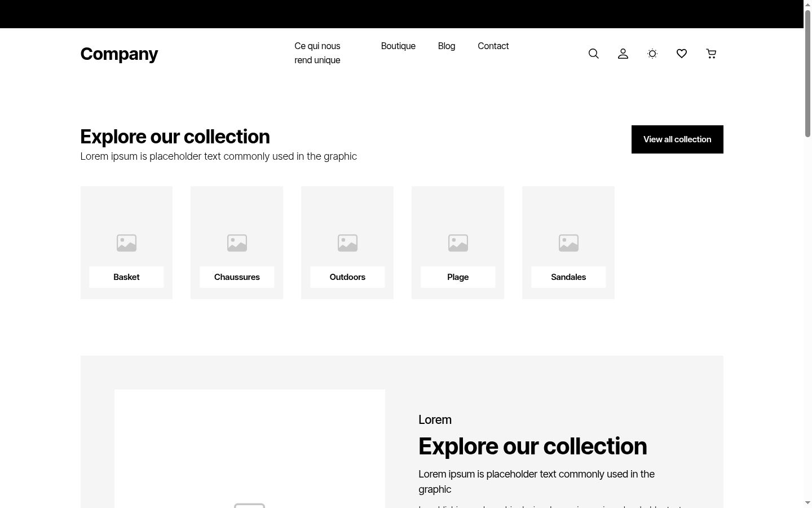Toggle the light/dark theme sun icon
Image resolution: width=812 pixels, height=508 pixels.
tap(652, 54)
